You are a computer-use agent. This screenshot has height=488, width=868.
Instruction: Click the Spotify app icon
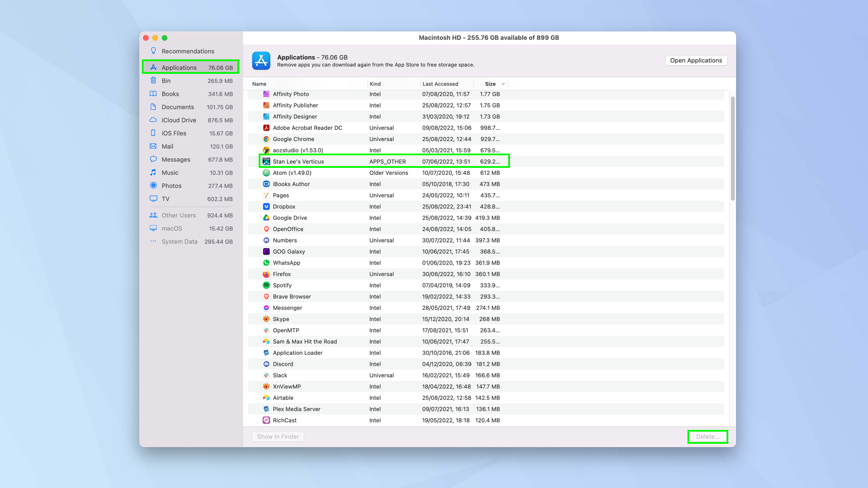pos(266,285)
